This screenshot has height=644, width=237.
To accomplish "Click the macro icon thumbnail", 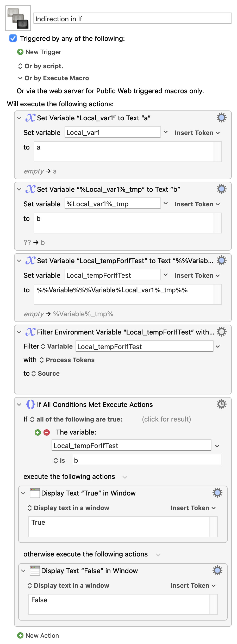I will click(18, 18).
